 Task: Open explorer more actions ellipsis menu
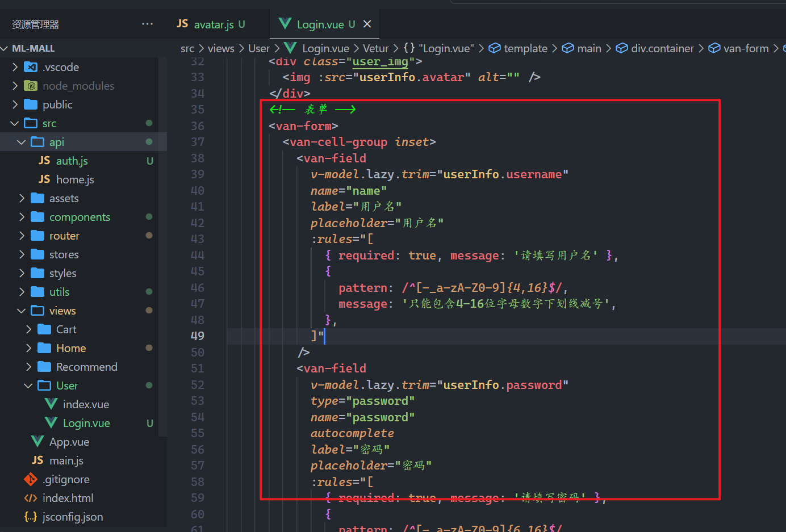(147, 24)
